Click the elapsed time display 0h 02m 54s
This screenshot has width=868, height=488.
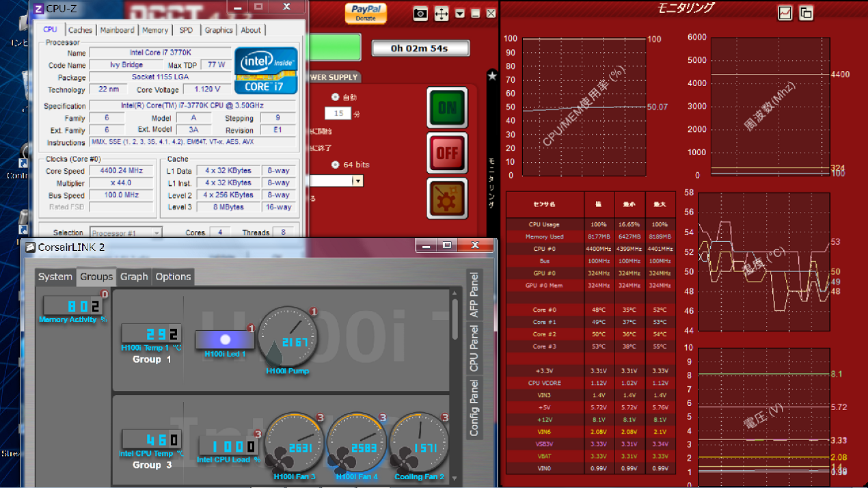click(420, 49)
